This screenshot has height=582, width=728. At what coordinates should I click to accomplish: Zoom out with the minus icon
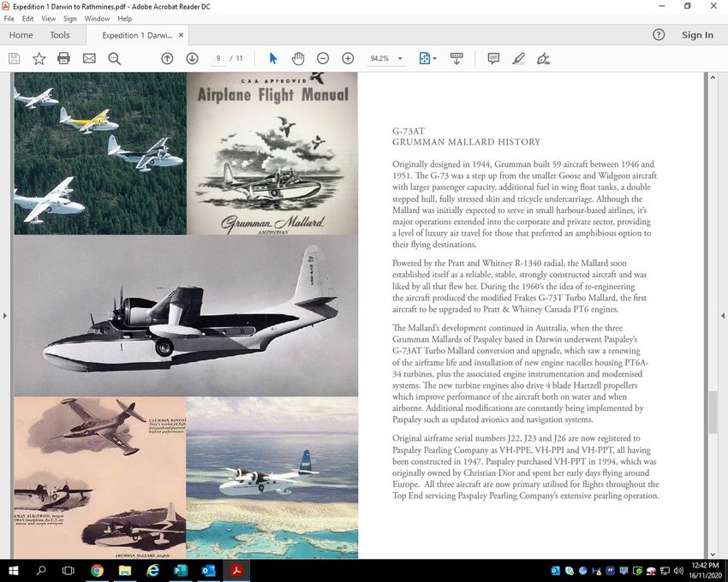pos(323,58)
